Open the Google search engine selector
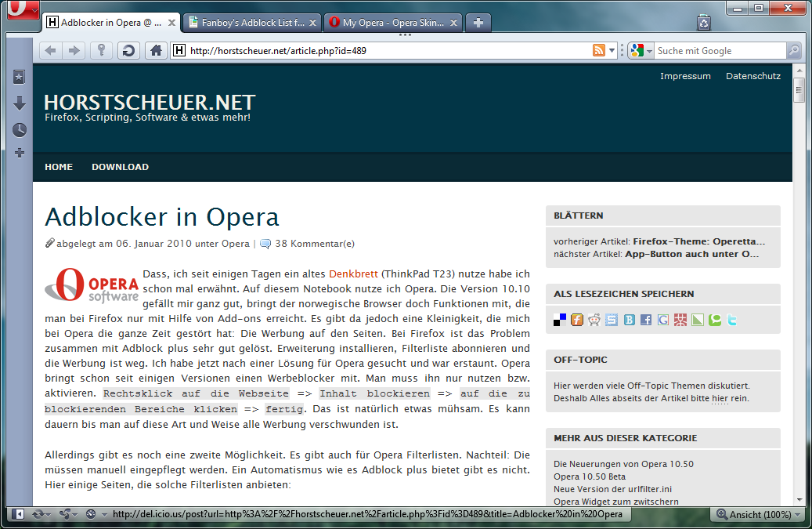The height and width of the screenshot is (529, 812). coord(641,51)
